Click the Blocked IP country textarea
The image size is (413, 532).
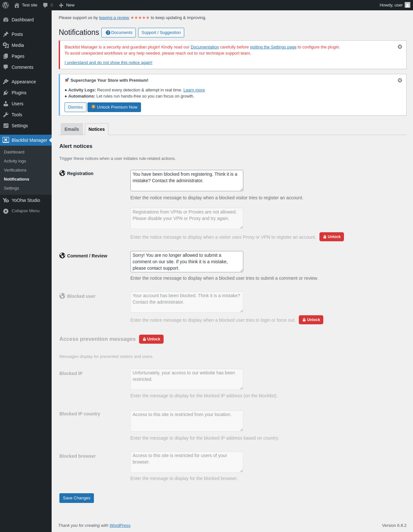tap(187, 421)
